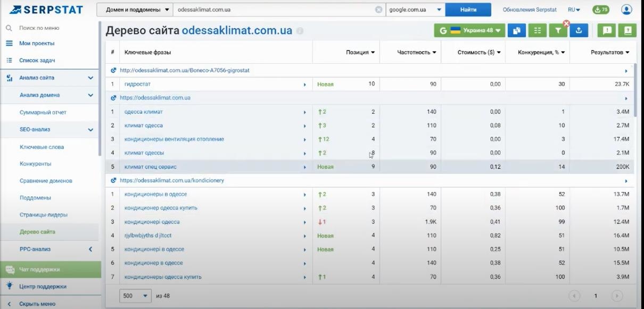This screenshot has width=644, height=309.
Task: Open the arrow next to климат спец сервис
Action: click(305, 167)
